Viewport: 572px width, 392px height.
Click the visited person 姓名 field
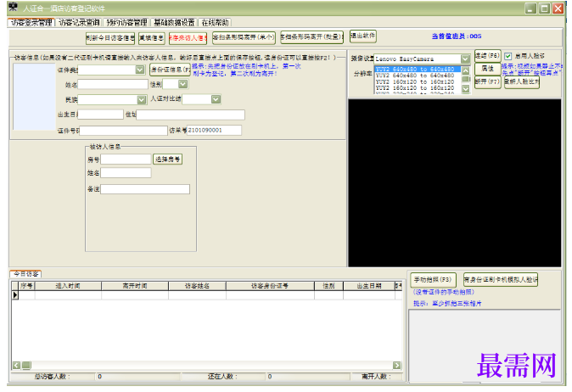point(126,173)
